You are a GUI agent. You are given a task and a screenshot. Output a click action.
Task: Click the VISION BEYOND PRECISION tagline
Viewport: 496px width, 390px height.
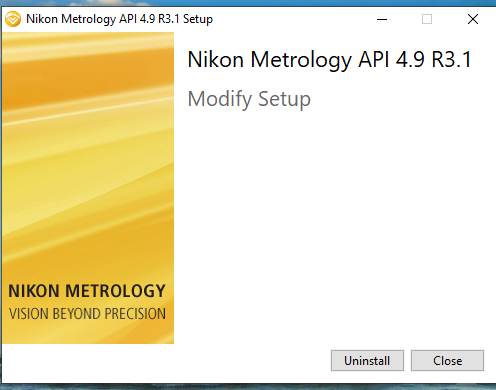tap(87, 314)
